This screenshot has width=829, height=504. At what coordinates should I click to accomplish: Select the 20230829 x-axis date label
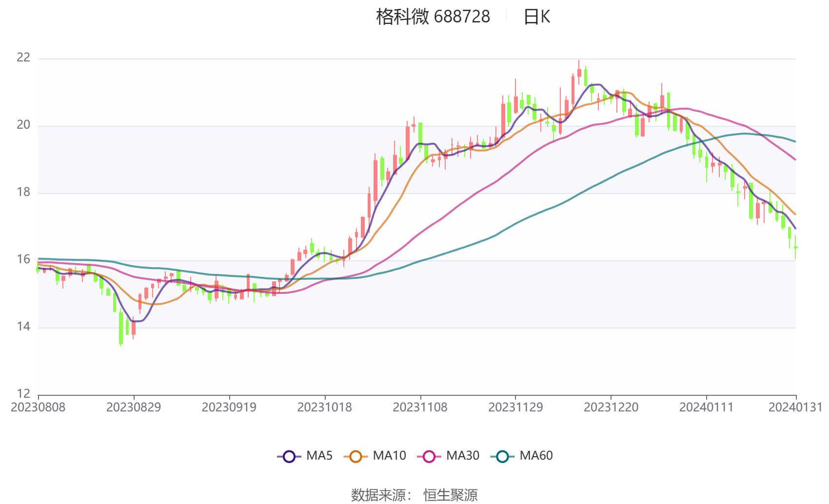tap(134, 407)
